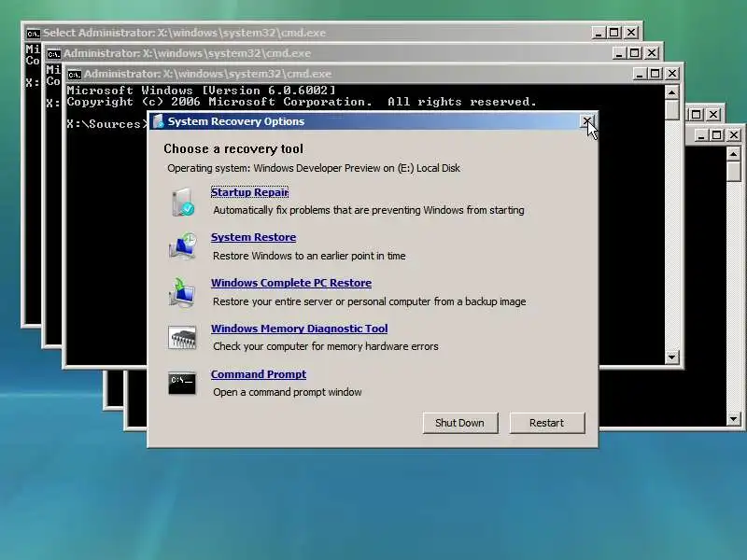Click cmd icon of second Administrator window
Viewport: 747px width, 560px height.
pos(53,54)
